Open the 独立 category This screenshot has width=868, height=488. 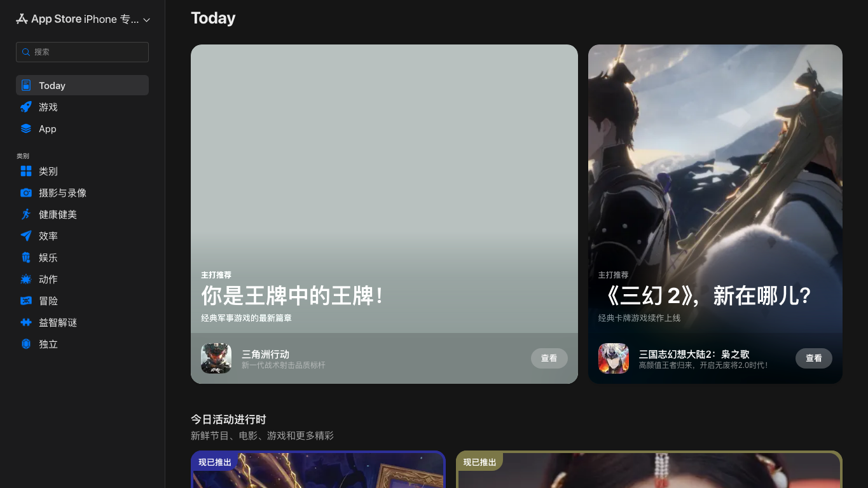[x=82, y=344]
